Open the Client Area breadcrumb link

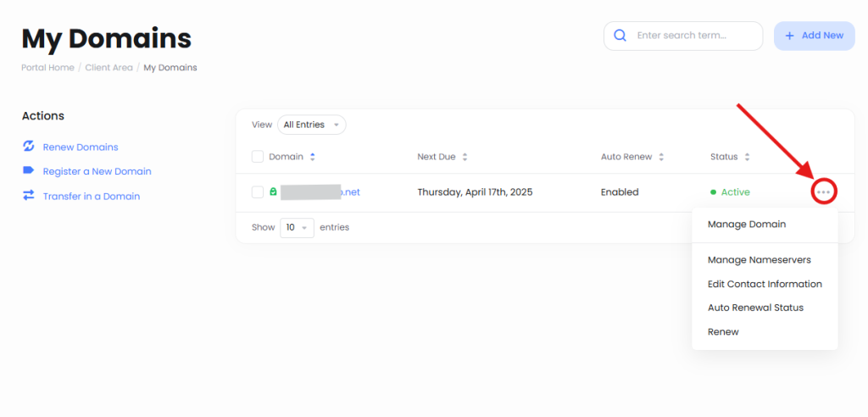pyautogui.click(x=108, y=68)
